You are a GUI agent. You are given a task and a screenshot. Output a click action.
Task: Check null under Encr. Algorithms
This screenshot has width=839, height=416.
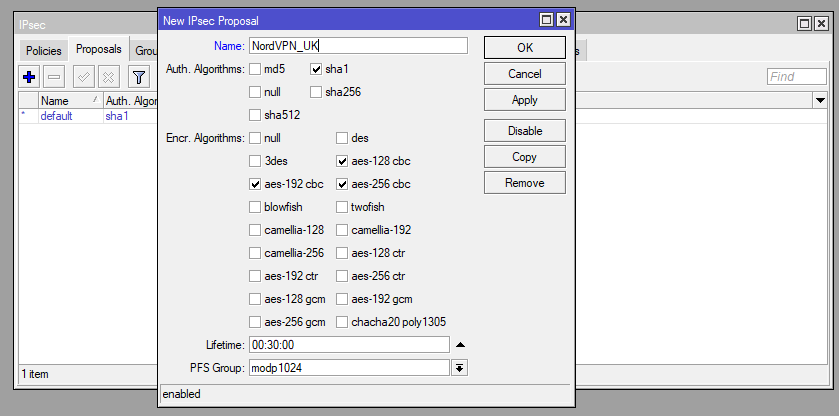(x=255, y=138)
